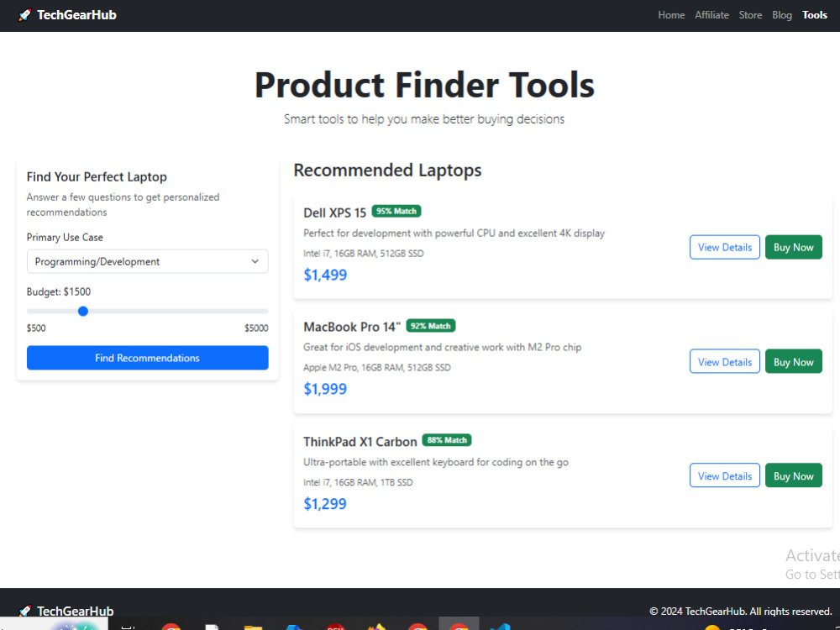Click the 'Product Finder Tools' page title

point(424,85)
